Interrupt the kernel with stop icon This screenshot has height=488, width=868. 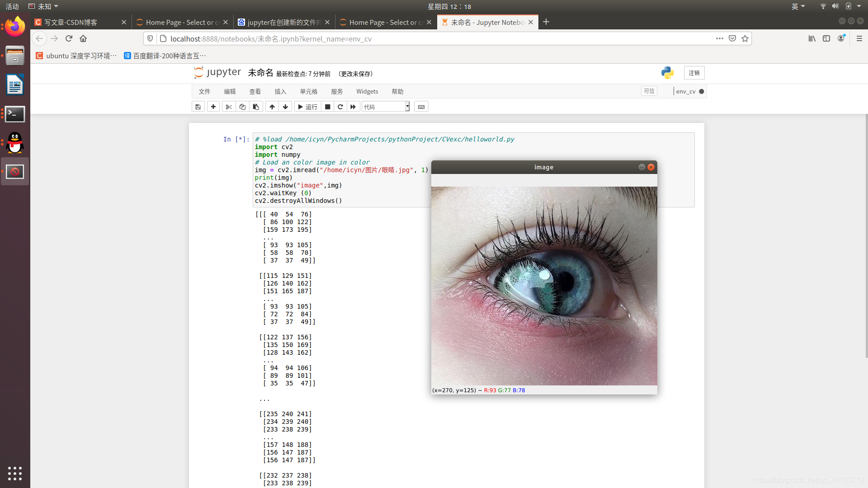328,107
